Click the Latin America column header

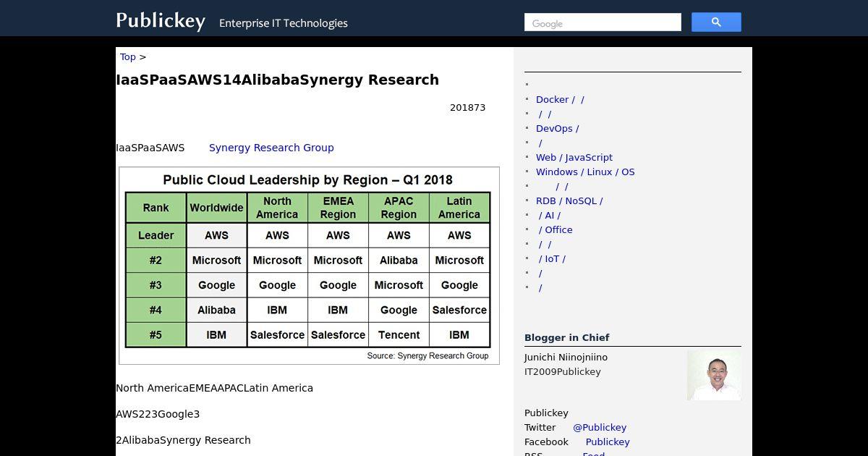[x=459, y=208]
